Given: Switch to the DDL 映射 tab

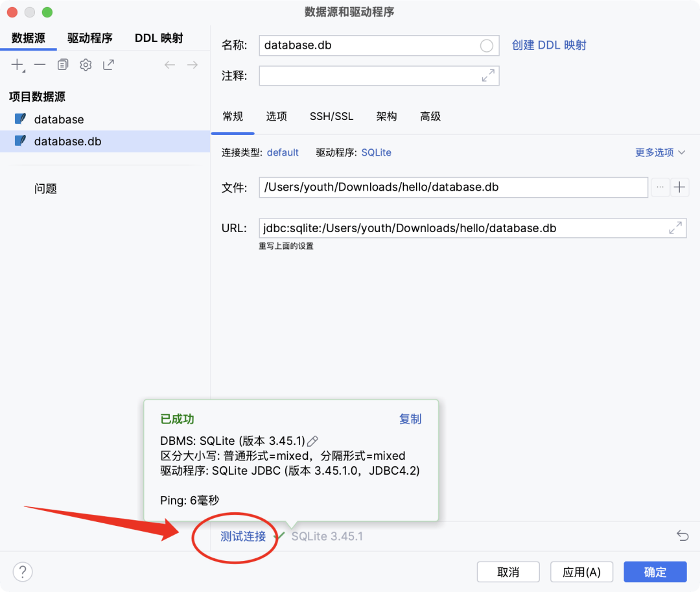Looking at the screenshot, I should pos(158,38).
